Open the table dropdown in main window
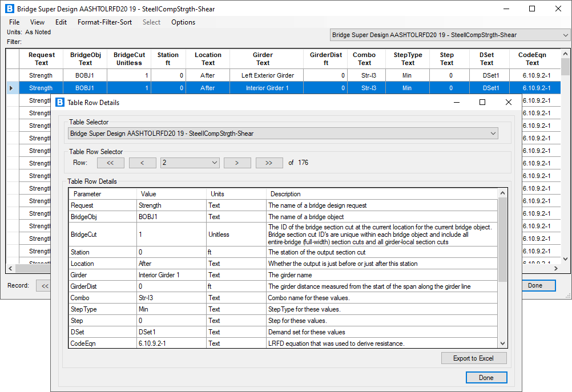 tap(565, 35)
